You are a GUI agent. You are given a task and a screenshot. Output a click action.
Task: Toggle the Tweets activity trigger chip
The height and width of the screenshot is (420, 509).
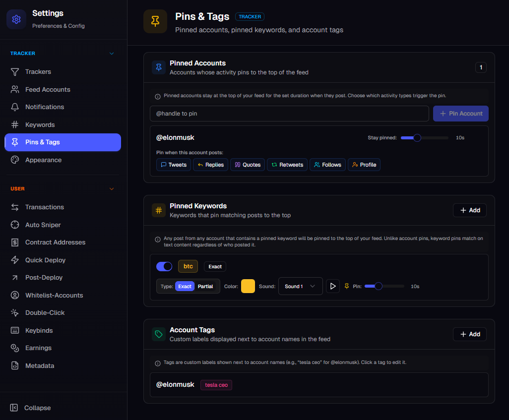click(174, 165)
